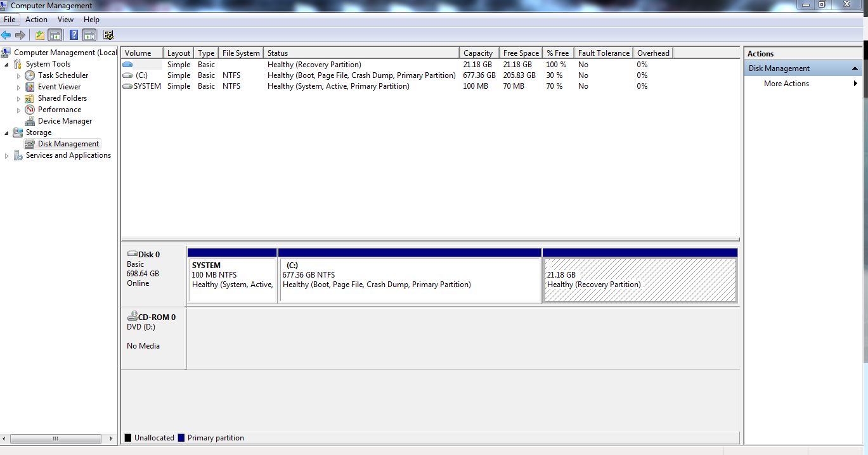Image resolution: width=868 pixels, height=455 pixels.
Task: Expand the Shared Folders node
Action: pos(19,99)
